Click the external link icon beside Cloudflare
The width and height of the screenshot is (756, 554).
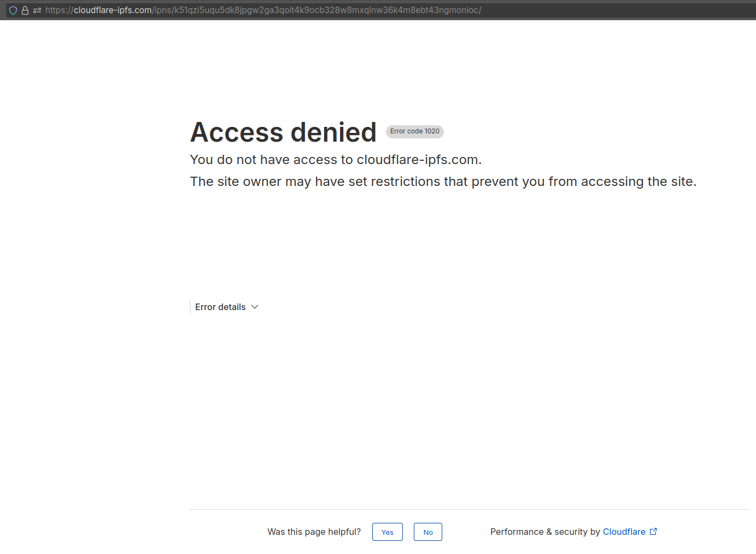pyautogui.click(x=653, y=532)
